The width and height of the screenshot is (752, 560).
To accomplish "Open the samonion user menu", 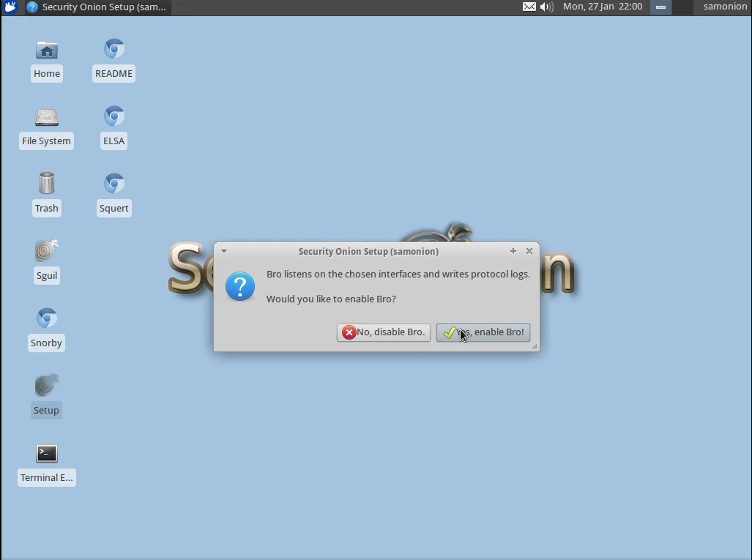I will (x=725, y=7).
